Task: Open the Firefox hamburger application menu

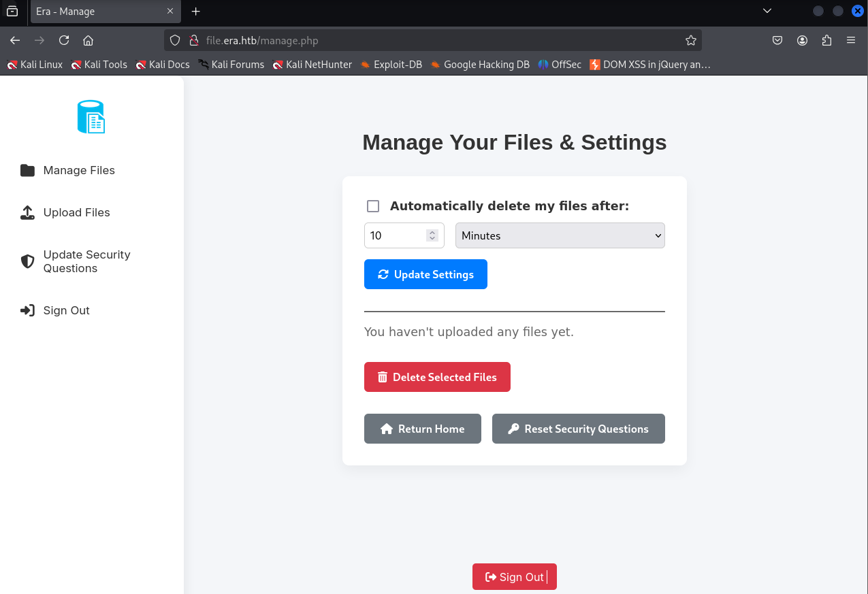Action: point(851,40)
